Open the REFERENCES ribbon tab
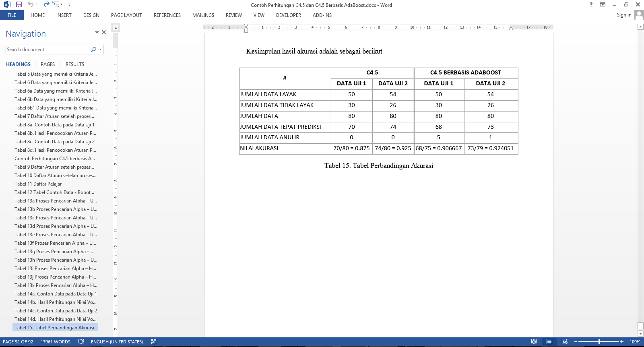The image size is (644, 347). [167, 15]
